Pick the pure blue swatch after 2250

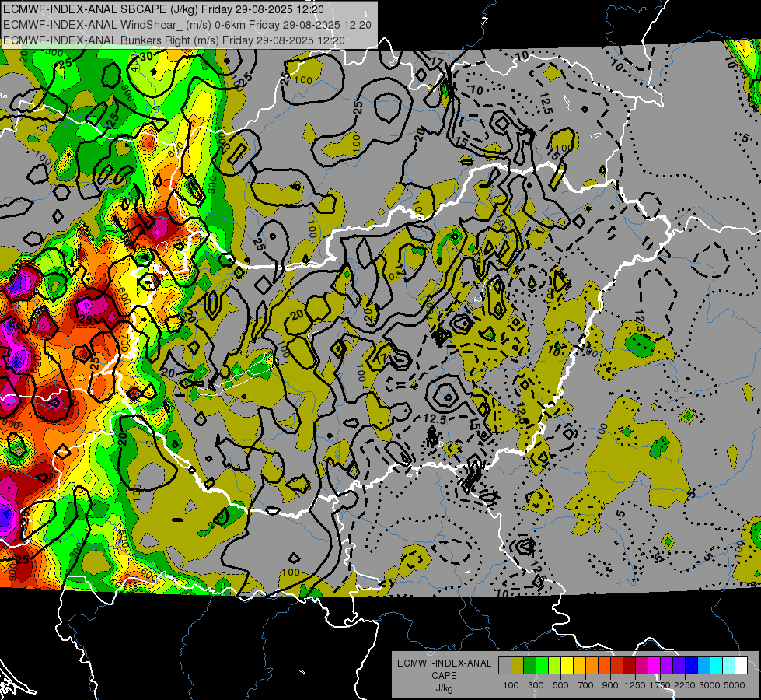pyautogui.click(x=692, y=665)
